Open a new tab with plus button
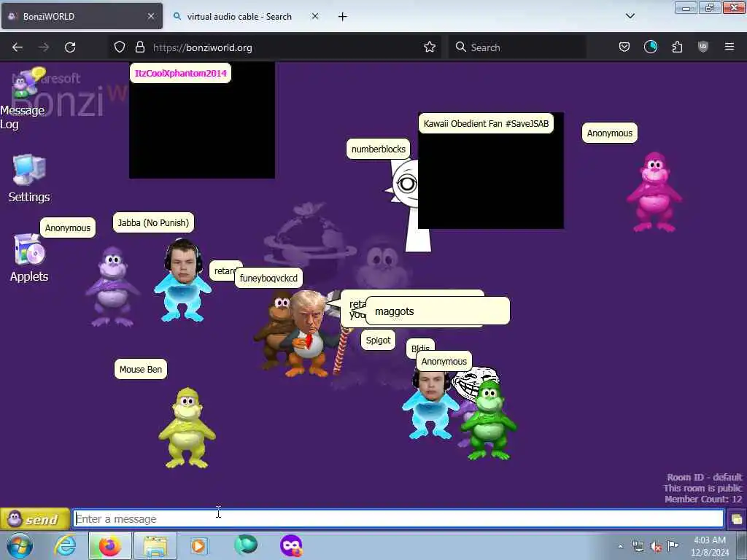Screen dimensions: 747x560 (x=343, y=17)
